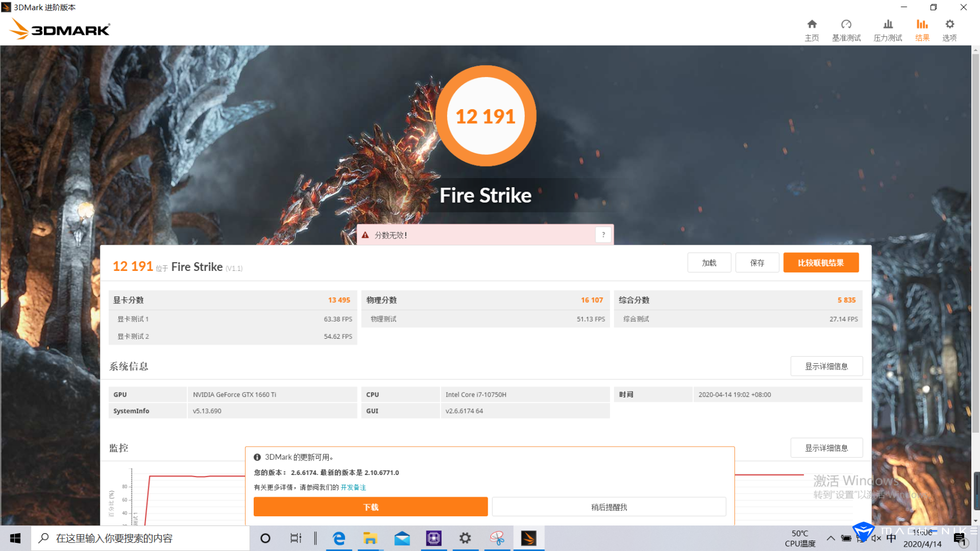Click the 加载 load button
The image size is (980, 551).
click(709, 263)
